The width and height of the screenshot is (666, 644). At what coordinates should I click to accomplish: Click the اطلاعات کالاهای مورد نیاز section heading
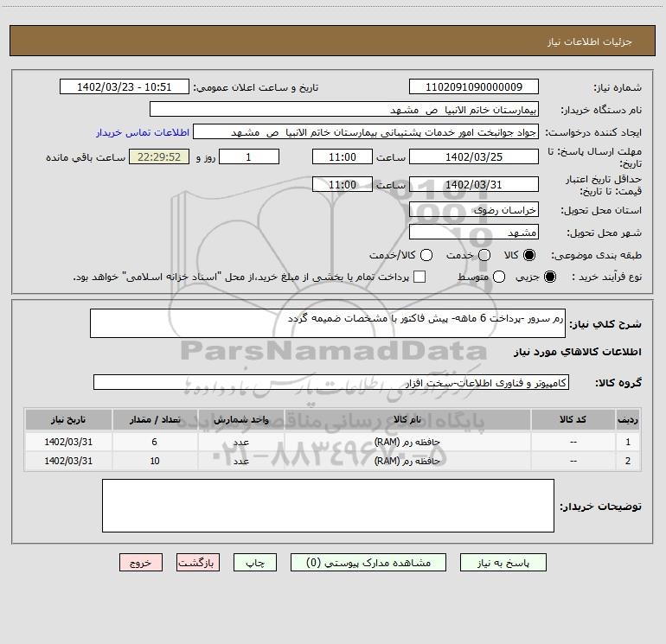[x=577, y=352]
